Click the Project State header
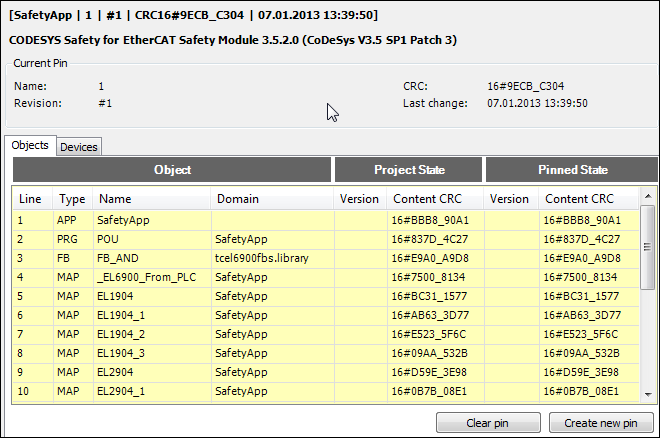The height and width of the screenshot is (438, 660). (x=408, y=170)
